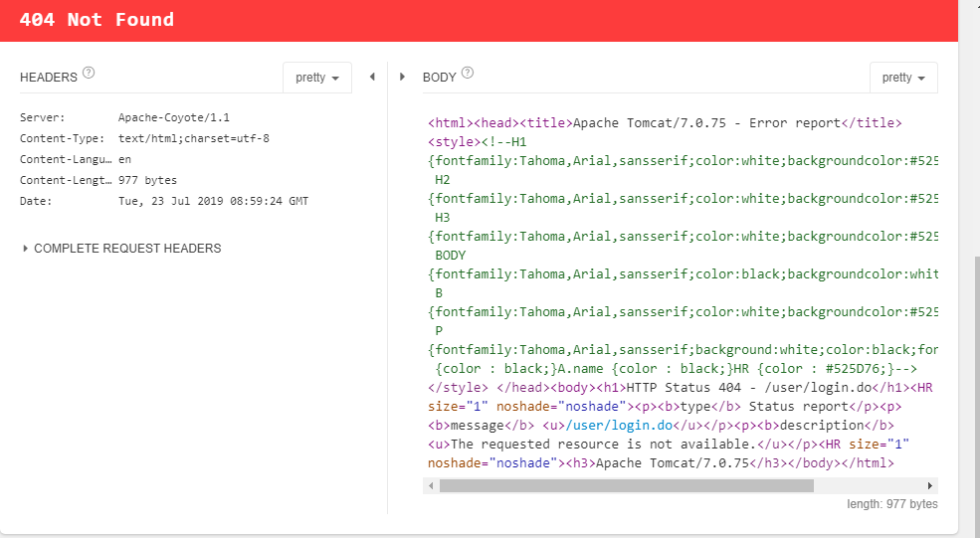Click the right arrow beside BODY
The width and height of the screenshot is (980, 538).
click(x=402, y=77)
